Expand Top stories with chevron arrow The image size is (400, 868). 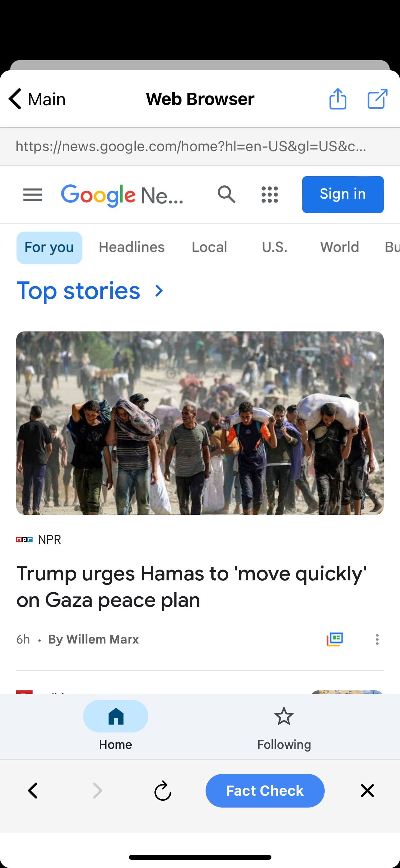pos(159,291)
